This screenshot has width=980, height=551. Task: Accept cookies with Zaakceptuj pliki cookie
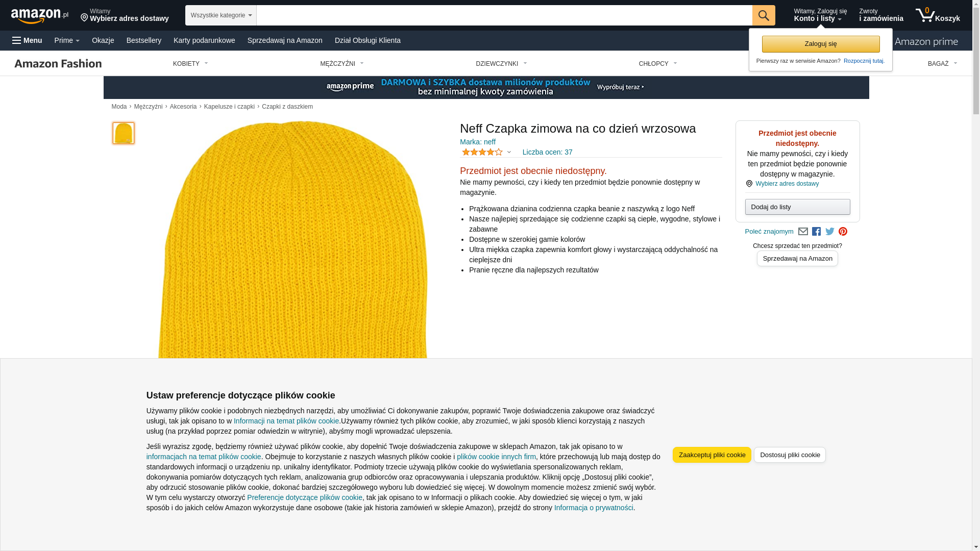pos(712,455)
